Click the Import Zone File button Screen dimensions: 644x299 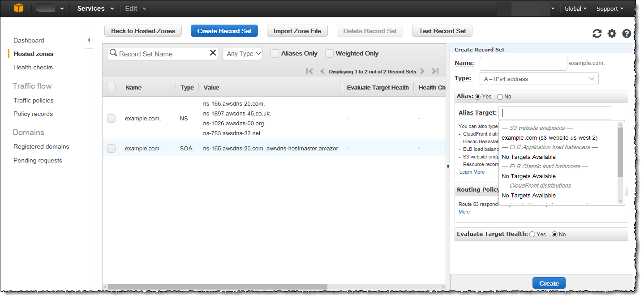tap(297, 31)
